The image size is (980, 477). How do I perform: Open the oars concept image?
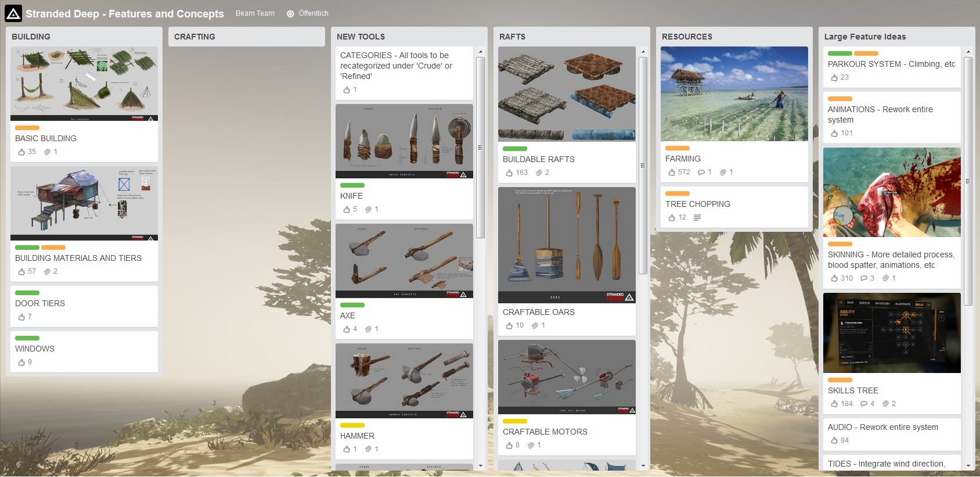(567, 245)
